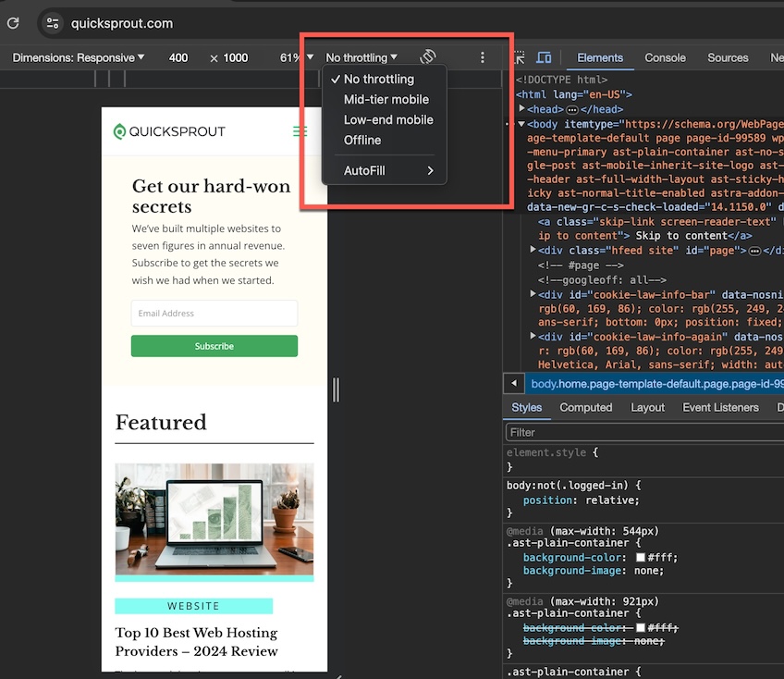
Task: Open color swatch for struck-through #fff
Action: 641,628
